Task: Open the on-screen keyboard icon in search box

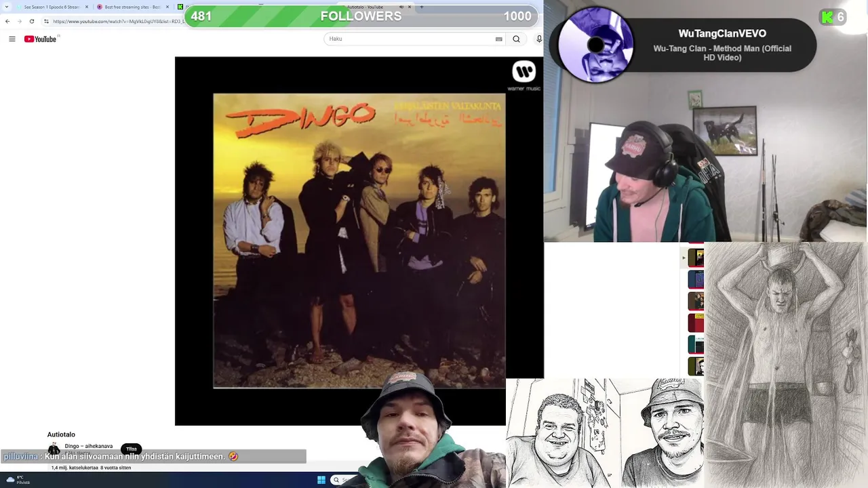Action: [499, 39]
